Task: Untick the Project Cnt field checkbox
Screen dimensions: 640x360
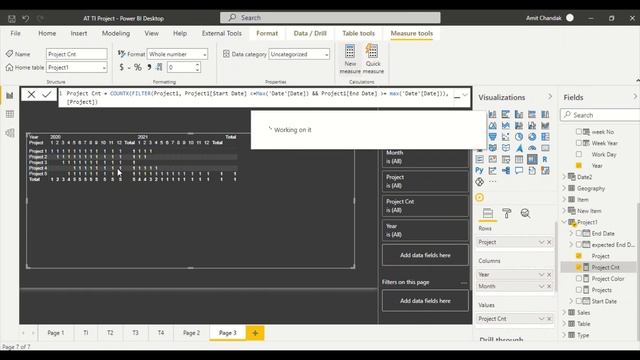Action: click(579, 267)
